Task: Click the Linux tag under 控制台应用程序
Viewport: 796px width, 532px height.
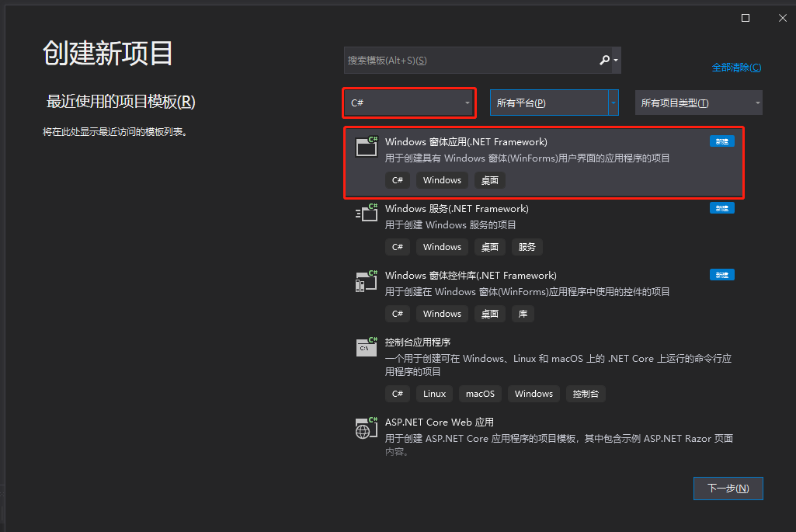Action: [x=435, y=394]
